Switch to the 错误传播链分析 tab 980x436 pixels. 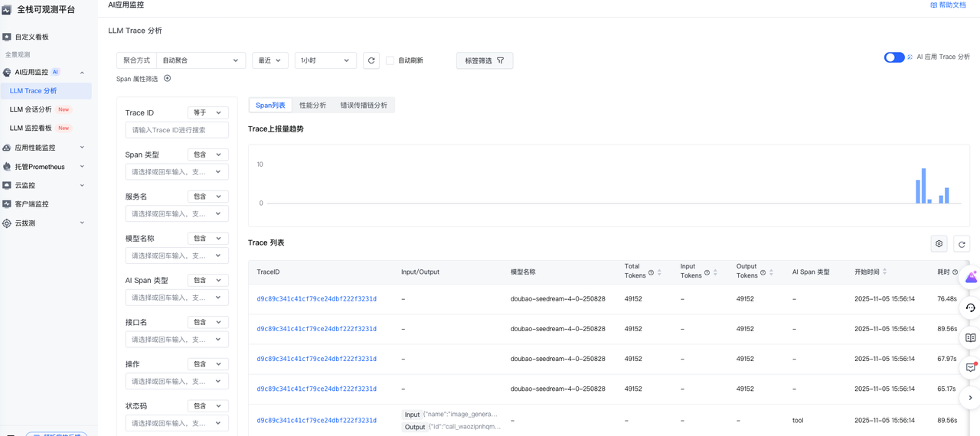[364, 106]
